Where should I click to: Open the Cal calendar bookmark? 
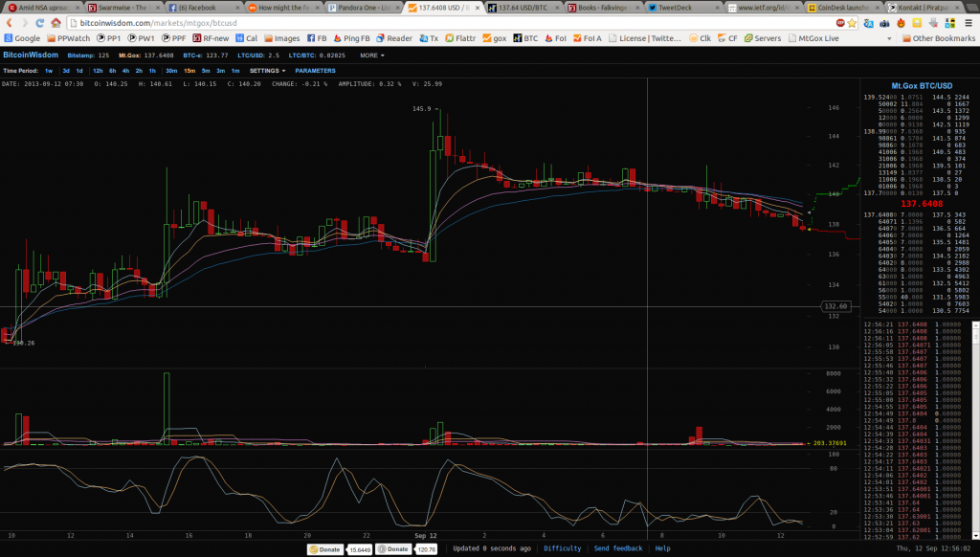click(246, 38)
